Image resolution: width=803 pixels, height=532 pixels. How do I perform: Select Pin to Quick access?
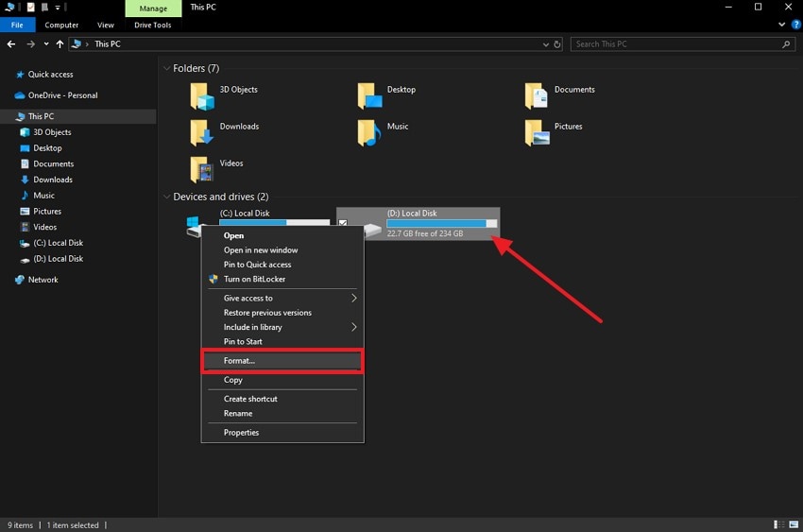[282, 265]
